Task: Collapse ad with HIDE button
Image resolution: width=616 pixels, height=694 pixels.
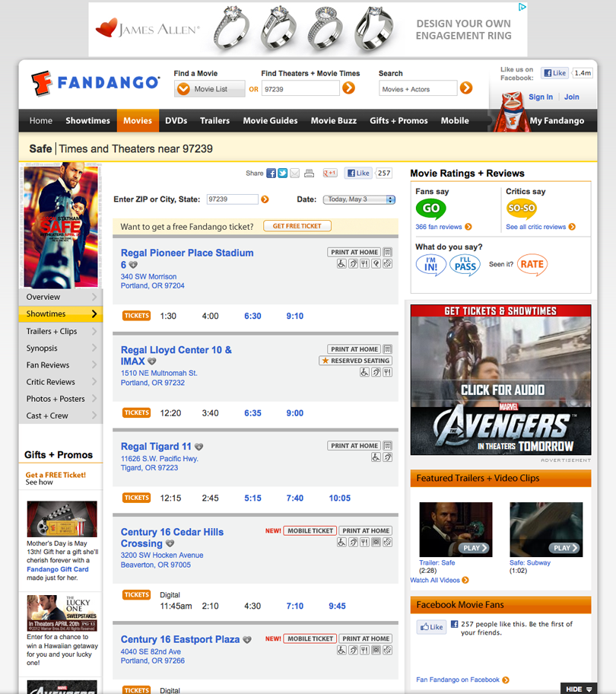Action: (x=579, y=689)
